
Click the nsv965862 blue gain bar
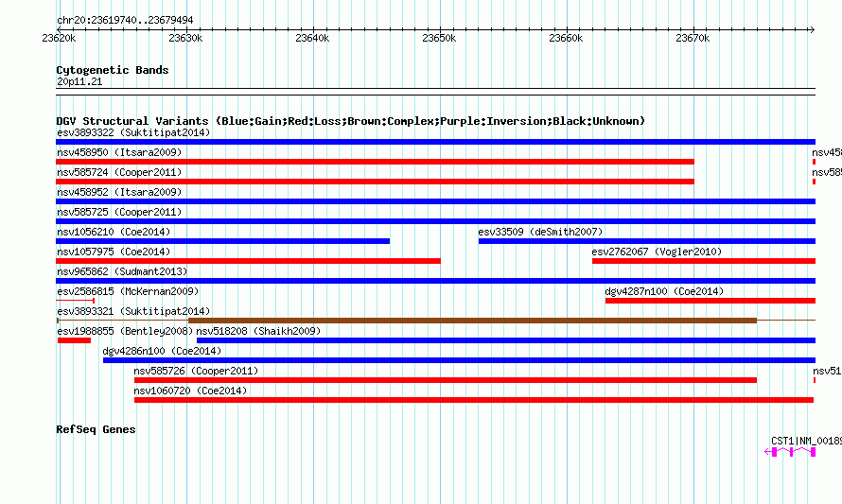coord(435,281)
